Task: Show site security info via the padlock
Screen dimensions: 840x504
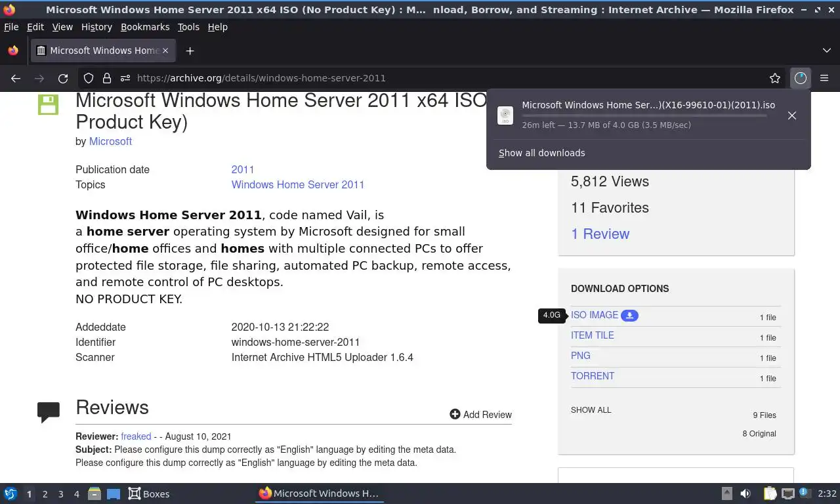Action: [107, 78]
